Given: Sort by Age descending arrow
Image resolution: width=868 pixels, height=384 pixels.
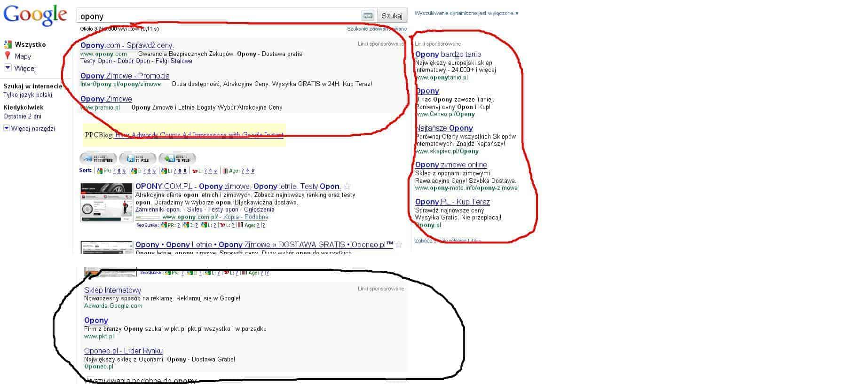Looking at the screenshot, I should [253, 171].
